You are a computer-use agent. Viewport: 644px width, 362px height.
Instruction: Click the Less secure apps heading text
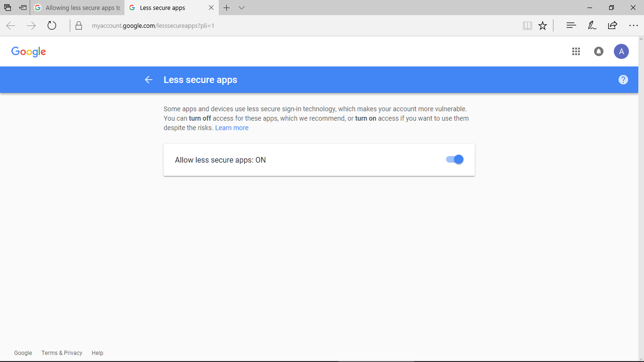pyautogui.click(x=200, y=80)
